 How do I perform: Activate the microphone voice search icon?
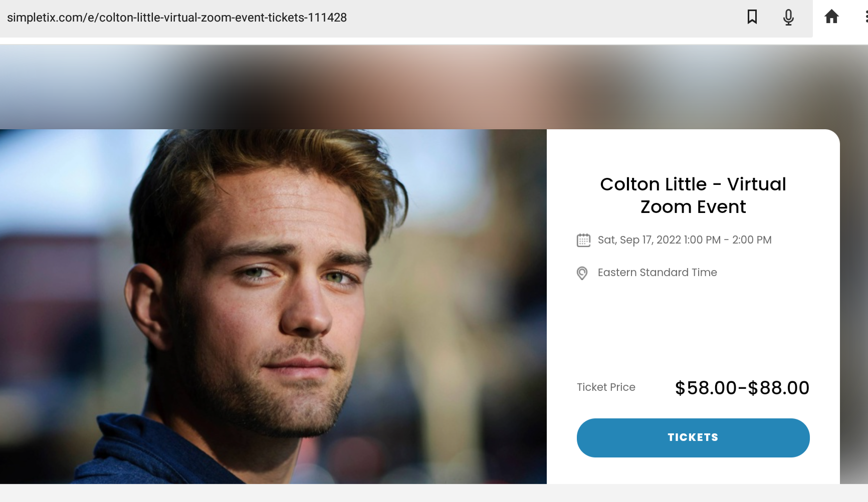click(788, 17)
